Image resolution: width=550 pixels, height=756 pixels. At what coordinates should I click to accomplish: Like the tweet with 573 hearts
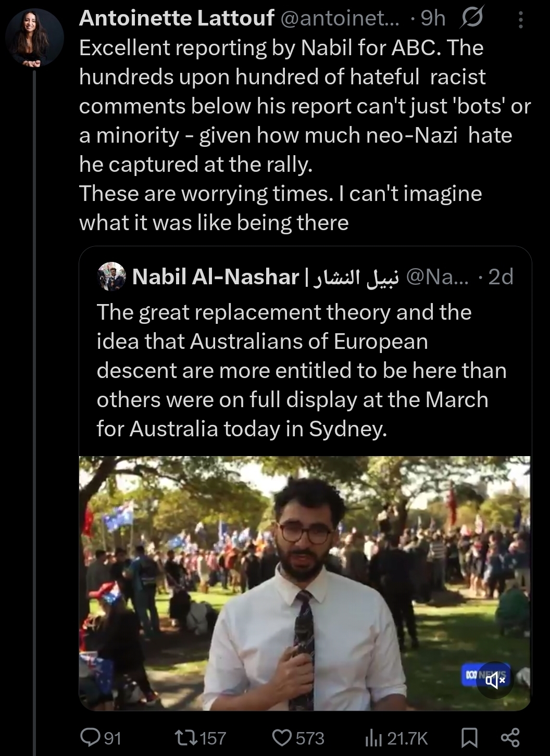(x=298, y=738)
